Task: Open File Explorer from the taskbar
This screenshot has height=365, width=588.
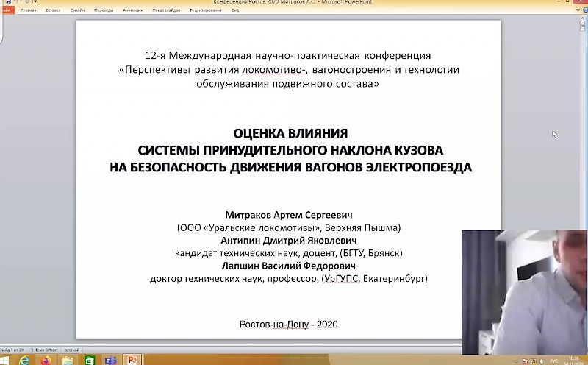Action: [x=67, y=359]
